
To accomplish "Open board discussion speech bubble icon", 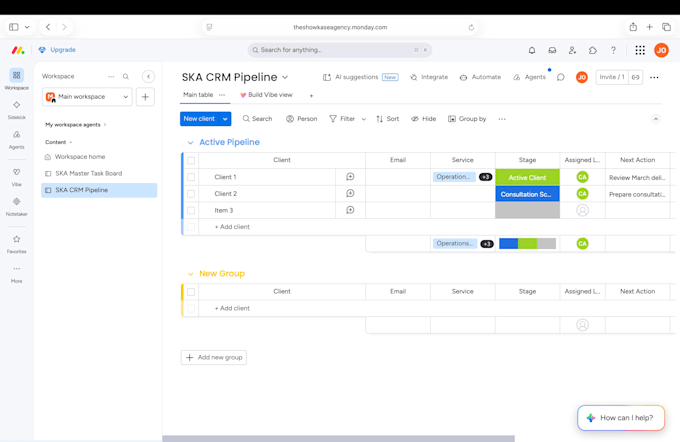I will click(561, 77).
